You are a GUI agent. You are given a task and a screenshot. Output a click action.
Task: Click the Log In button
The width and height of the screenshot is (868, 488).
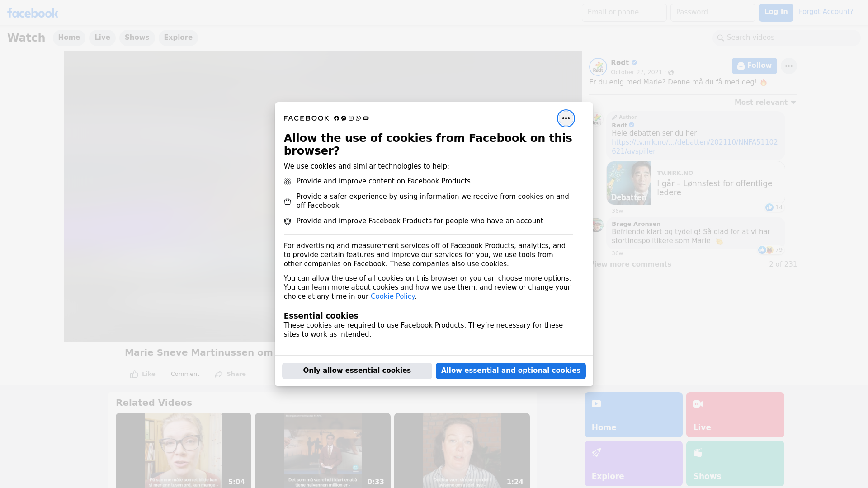(x=776, y=13)
